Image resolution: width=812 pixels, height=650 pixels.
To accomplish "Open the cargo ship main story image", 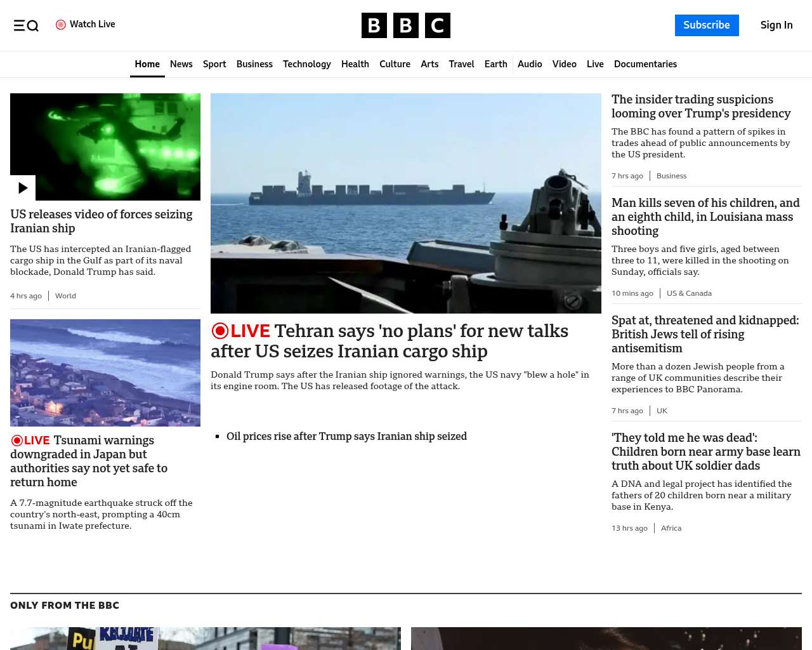I will pyautogui.click(x=405, y=203).
